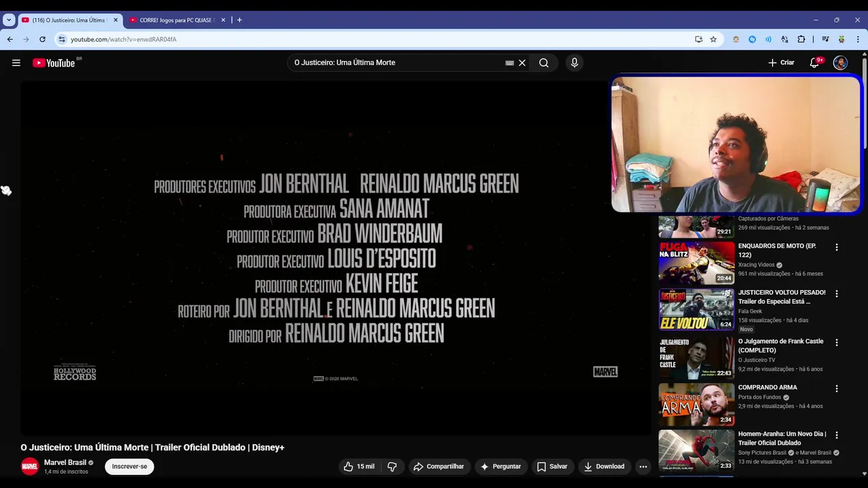The width and height of the screenshot is (868, 488).
Task: Clear the YouTube search box text
Action: 522,63
